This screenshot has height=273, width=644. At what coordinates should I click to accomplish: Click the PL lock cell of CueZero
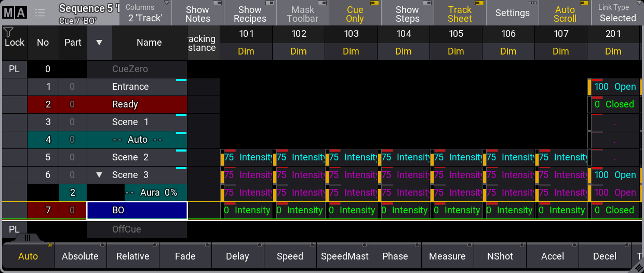coord(15,69)
